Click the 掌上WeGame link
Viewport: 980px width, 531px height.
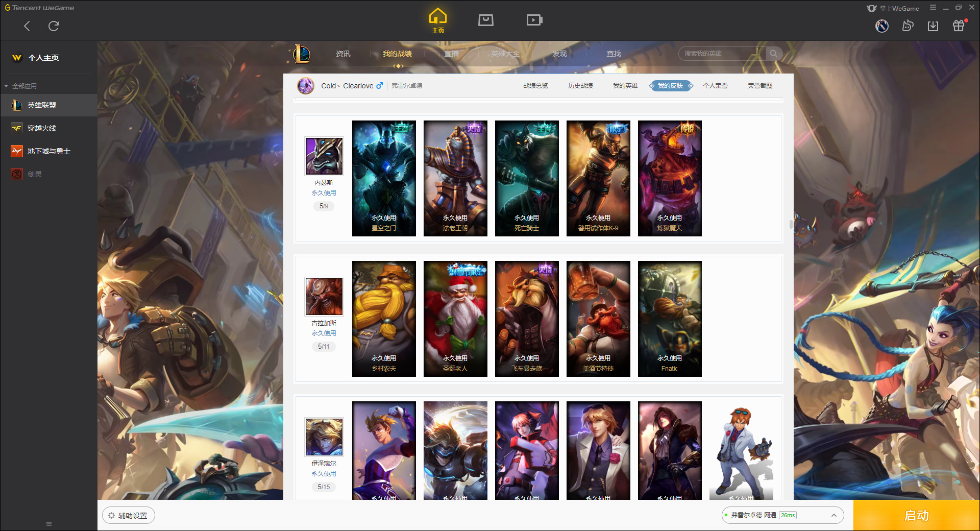click(x=893, y=8)
